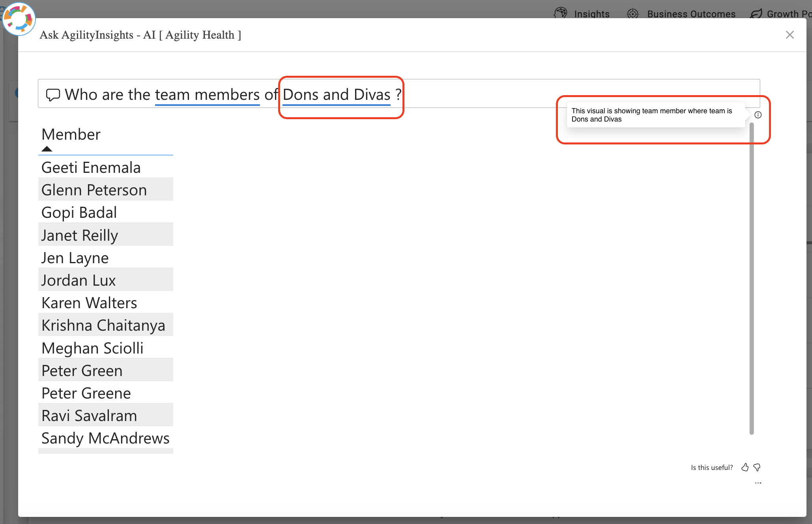Viewport: 812px width, 524px height.
Task: Click the Business Outcomes target icon
Action: click(633, 13)
